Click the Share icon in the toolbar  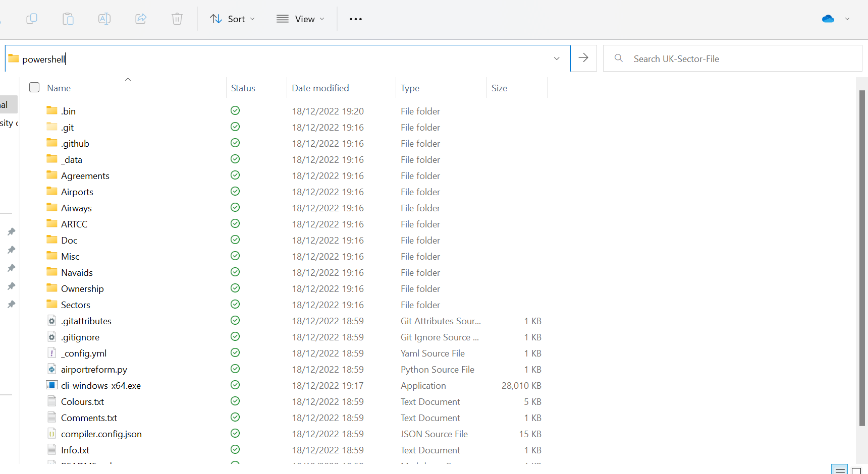click(140, 19)
